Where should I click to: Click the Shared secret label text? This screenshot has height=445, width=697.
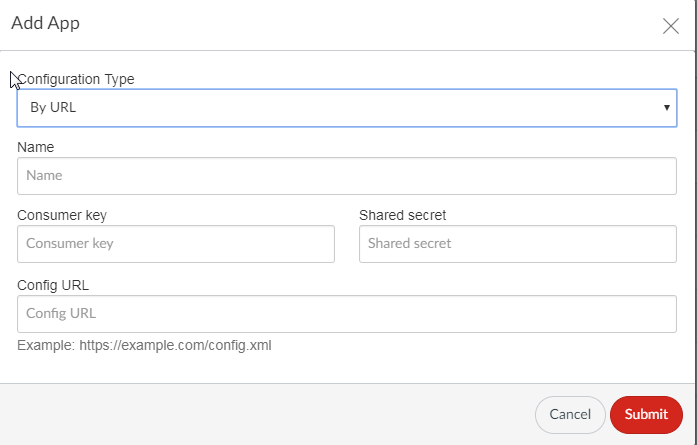point(402,215)
